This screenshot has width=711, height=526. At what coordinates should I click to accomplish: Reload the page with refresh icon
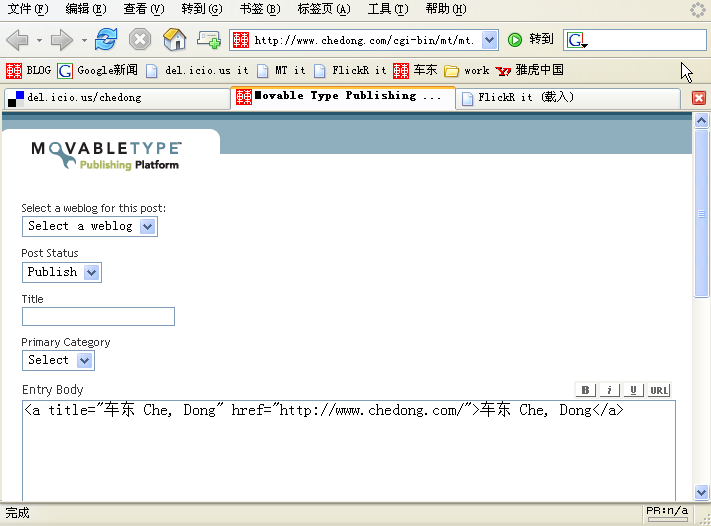[x=106, y=39]
